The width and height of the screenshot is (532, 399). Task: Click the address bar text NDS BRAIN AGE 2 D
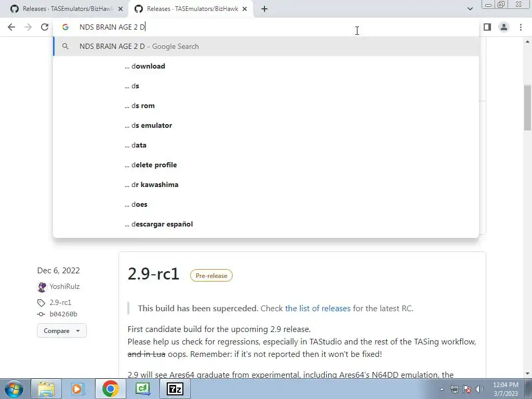pos(112,27)
